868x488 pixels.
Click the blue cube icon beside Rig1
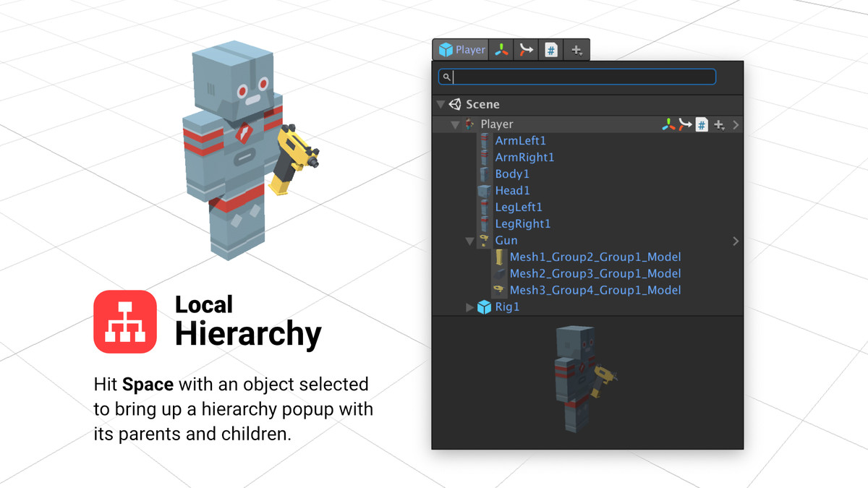(485, 307)
